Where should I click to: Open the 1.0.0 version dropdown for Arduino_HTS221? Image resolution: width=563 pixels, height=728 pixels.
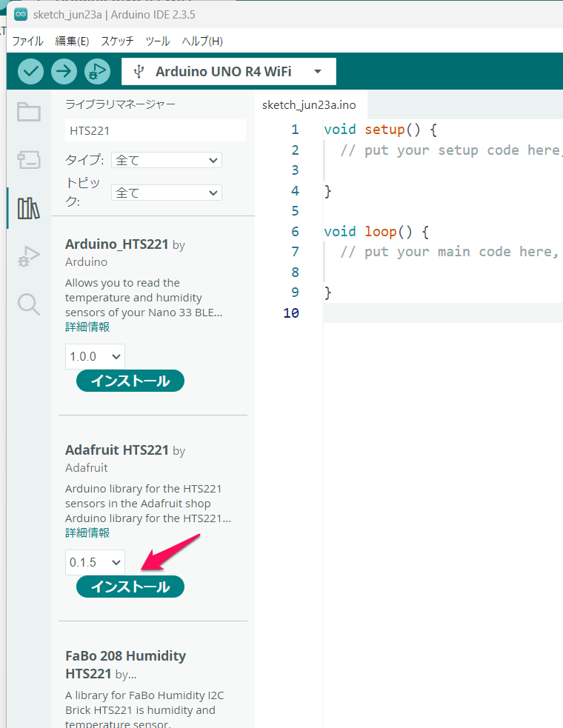[95, 356]
